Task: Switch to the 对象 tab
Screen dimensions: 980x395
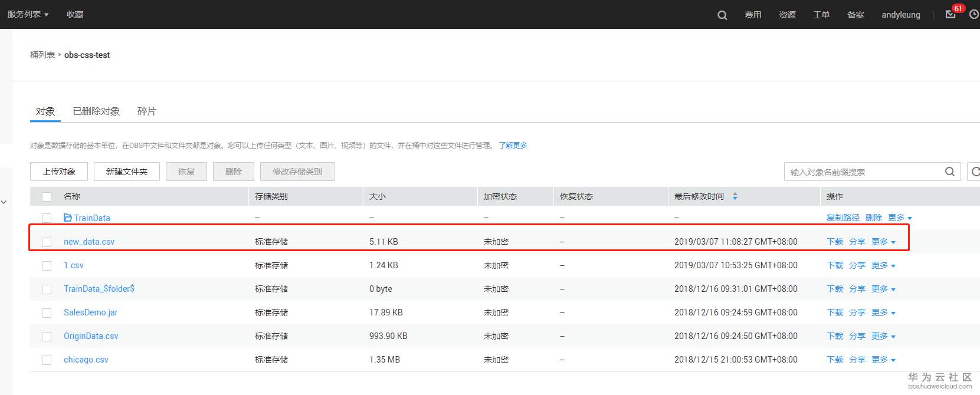Action: 45,111
